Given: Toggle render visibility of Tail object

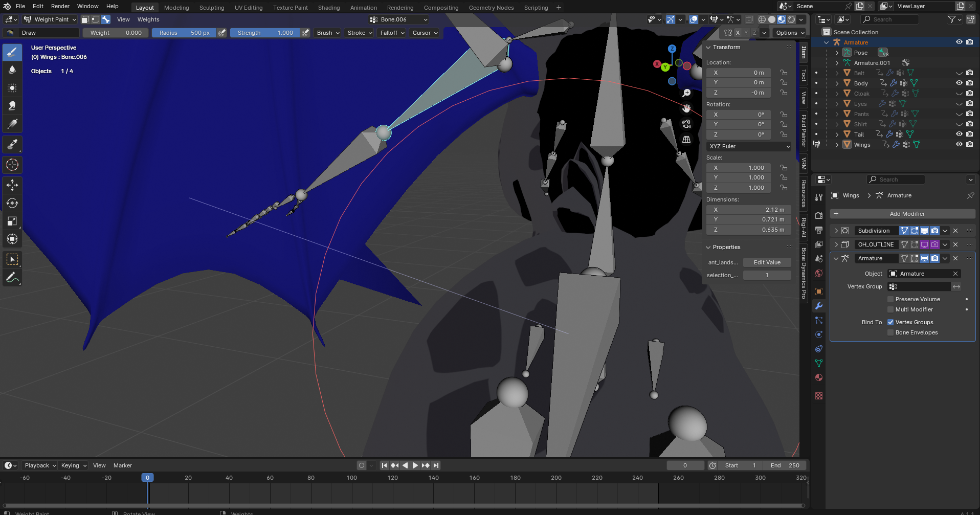Looking at the screenshot, I should (969, 134).
